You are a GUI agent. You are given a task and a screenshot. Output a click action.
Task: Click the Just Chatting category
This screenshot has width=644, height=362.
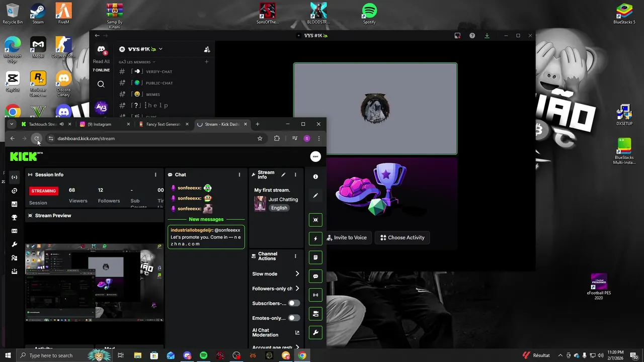283,199
